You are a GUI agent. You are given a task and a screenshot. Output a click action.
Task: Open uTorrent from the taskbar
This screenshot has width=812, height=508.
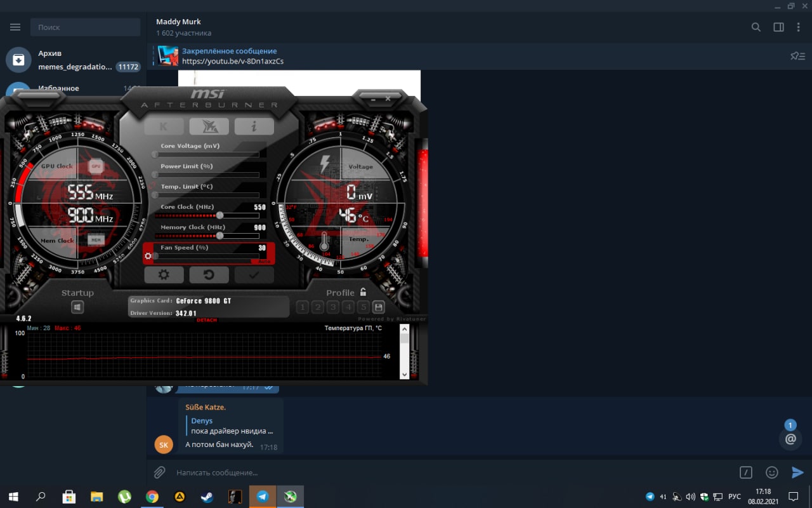coord(124,497)
